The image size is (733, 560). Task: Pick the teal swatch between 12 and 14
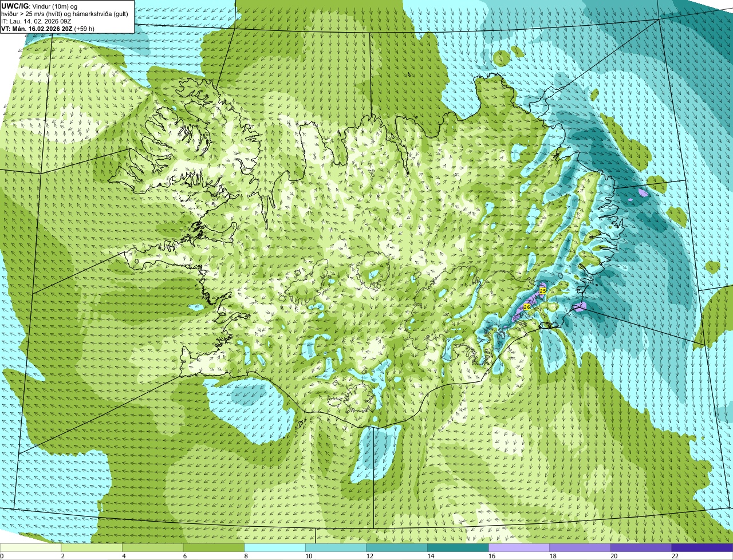tap(397, 547)
